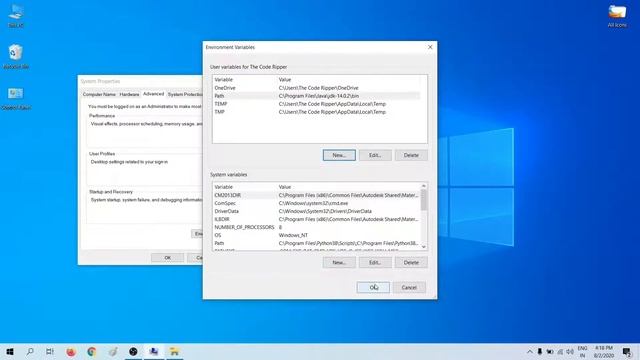Click the ENG IN language indicator
640x360 pixels.
(582, 351)
